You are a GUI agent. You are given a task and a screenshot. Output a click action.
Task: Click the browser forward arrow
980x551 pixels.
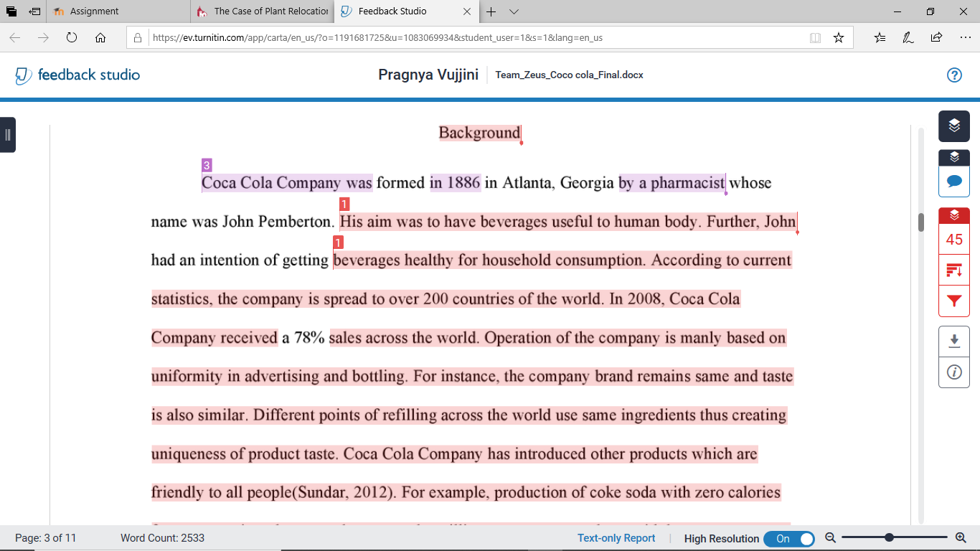[x=43, y=38]
